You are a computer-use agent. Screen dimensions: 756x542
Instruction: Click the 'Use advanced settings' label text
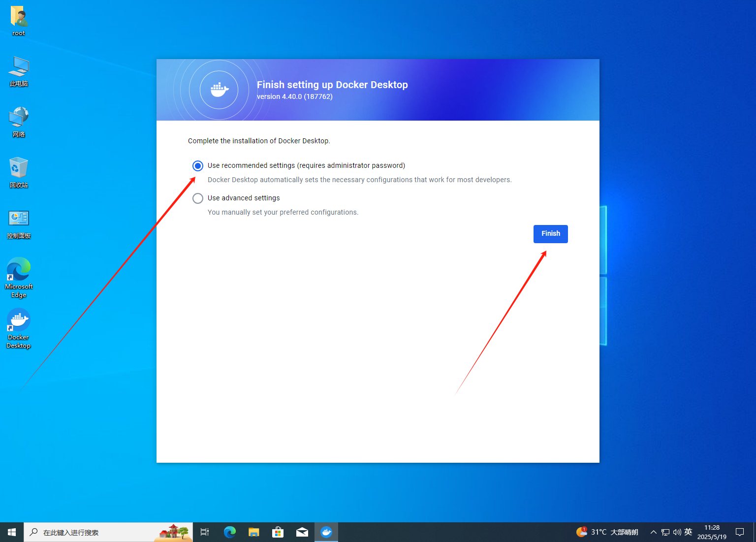click(244, 198)
